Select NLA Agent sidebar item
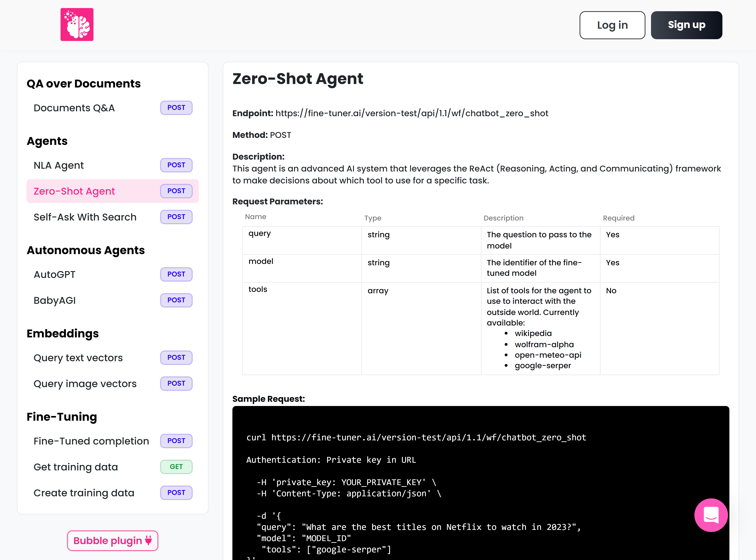The width and height of the screenshot is (756, 560). point(59,165)
